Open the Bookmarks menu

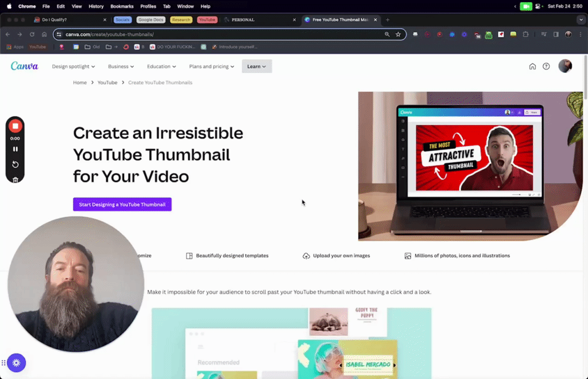122,6
